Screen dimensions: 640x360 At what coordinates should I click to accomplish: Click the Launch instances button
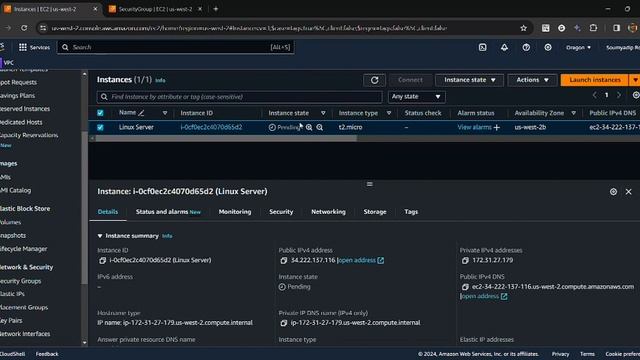[x=595, y=80]
